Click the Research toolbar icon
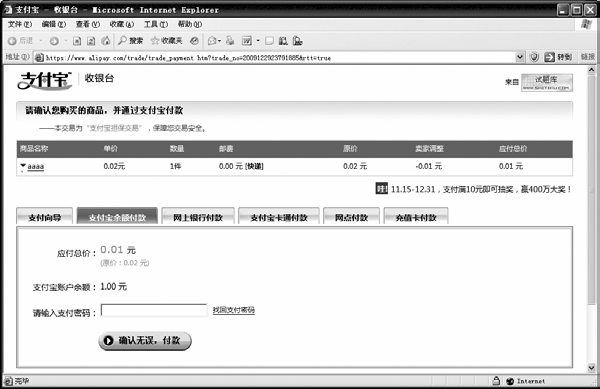This screenshot has width=600, height=389. click(283, 41)
